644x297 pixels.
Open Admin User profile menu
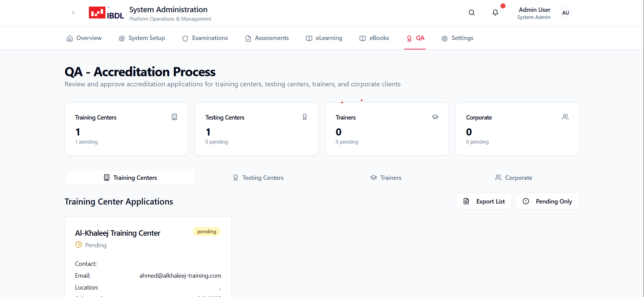(534, 13)
